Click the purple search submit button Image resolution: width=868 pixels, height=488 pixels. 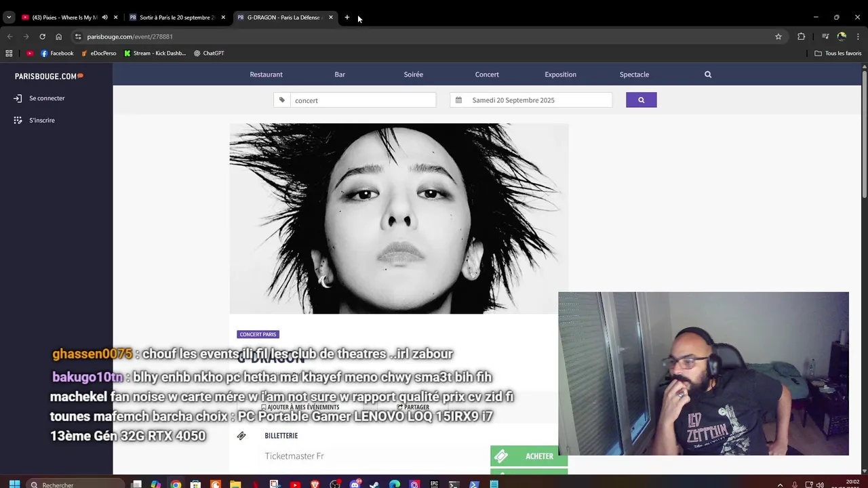click(x=641, y=100)
